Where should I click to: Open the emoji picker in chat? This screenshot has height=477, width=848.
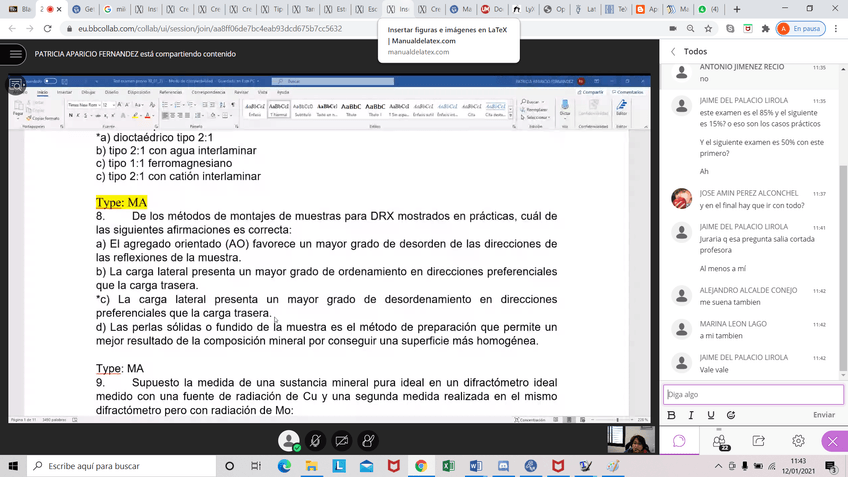tap(731, 415)
